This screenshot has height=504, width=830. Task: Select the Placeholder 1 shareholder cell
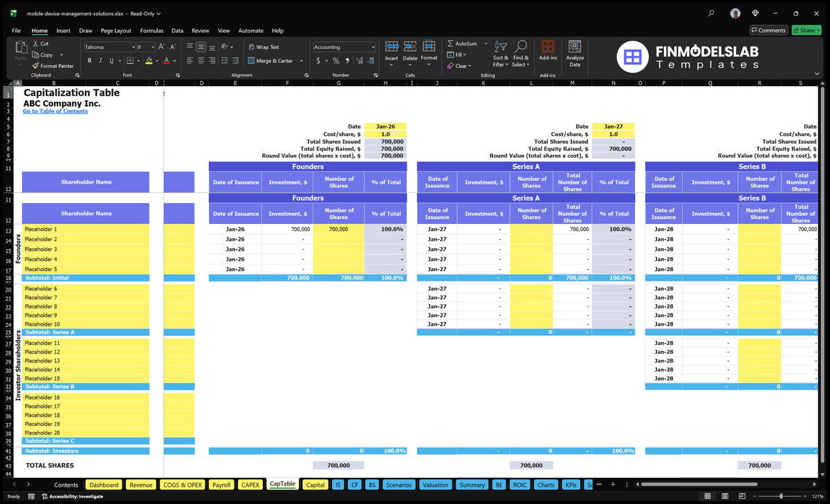(x=85, y=229)
